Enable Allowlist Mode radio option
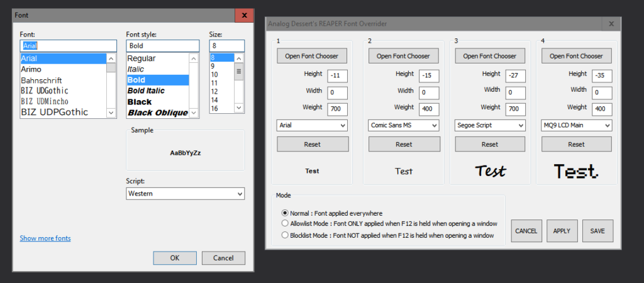 point(286,223)
